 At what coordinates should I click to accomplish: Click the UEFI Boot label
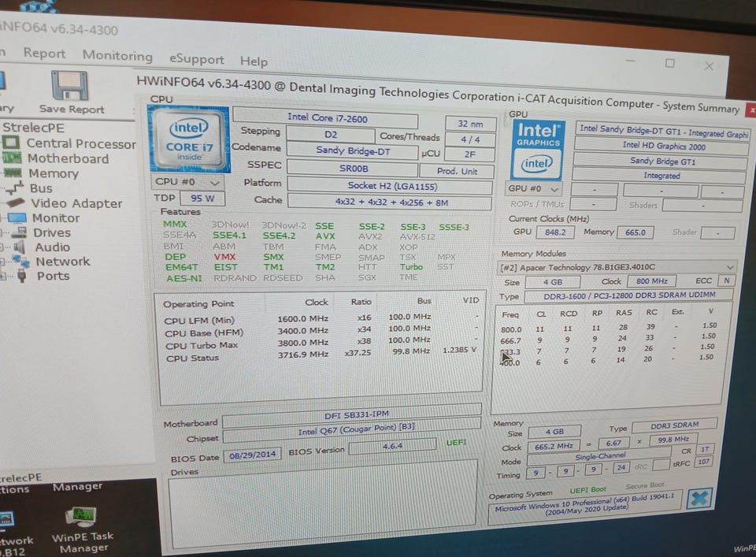click(x=587, y=489)
